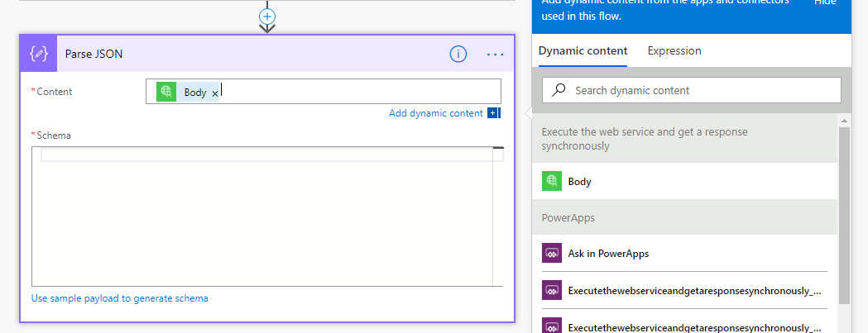868x333 pixels.
Task: Select Body from the dynamic content list
Action: pos(579,181)
